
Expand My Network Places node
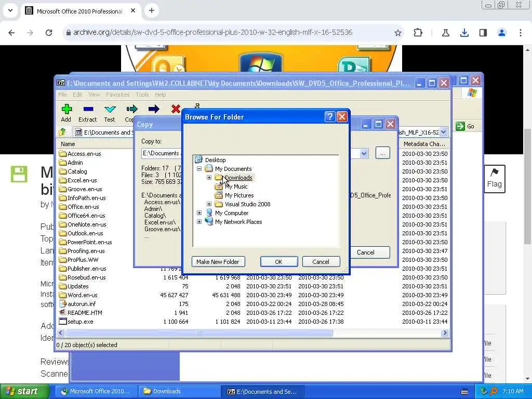199,221
